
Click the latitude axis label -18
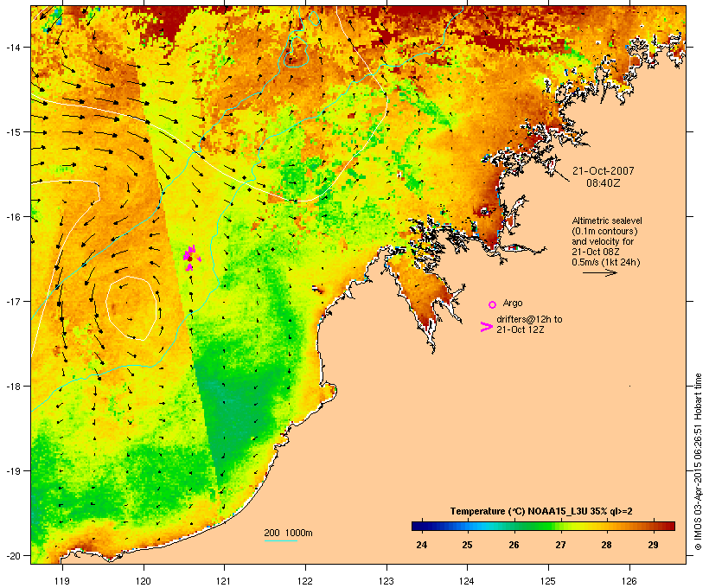pos(12,387)
